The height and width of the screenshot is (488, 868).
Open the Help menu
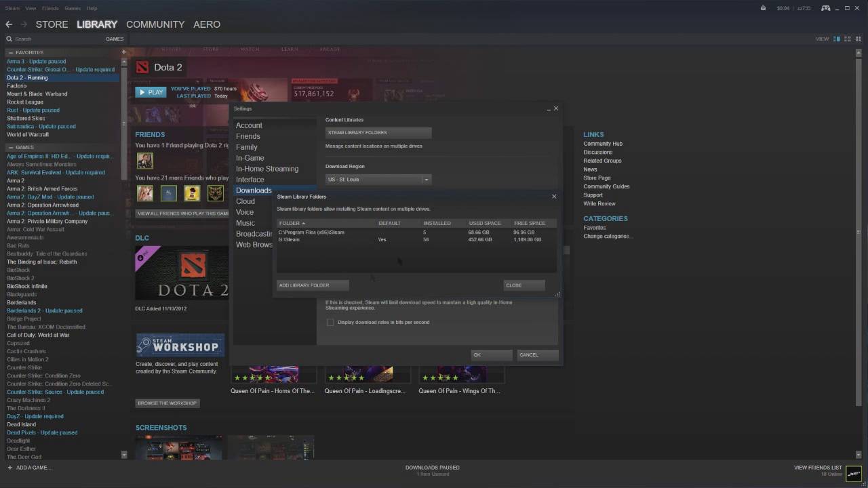[92, 8]
